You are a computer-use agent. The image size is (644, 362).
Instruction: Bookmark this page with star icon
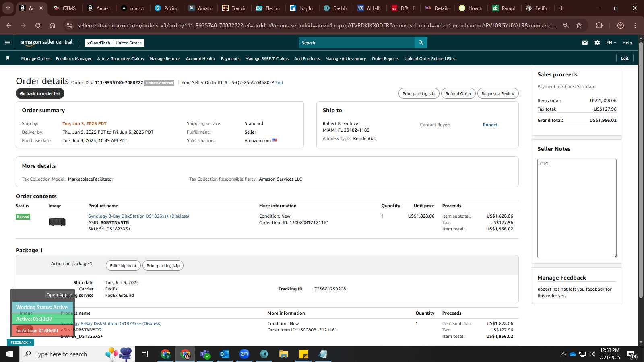579,25
